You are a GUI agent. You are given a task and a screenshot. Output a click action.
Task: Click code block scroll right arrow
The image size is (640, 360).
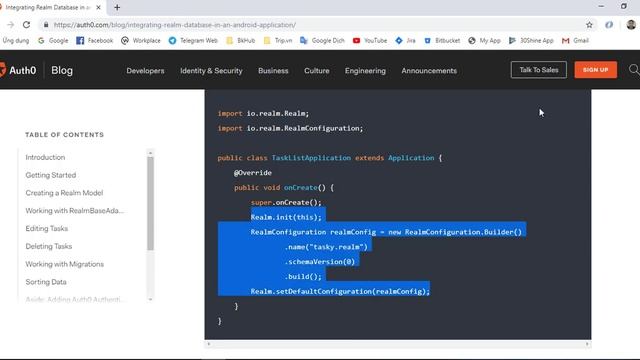click(587, 344)
